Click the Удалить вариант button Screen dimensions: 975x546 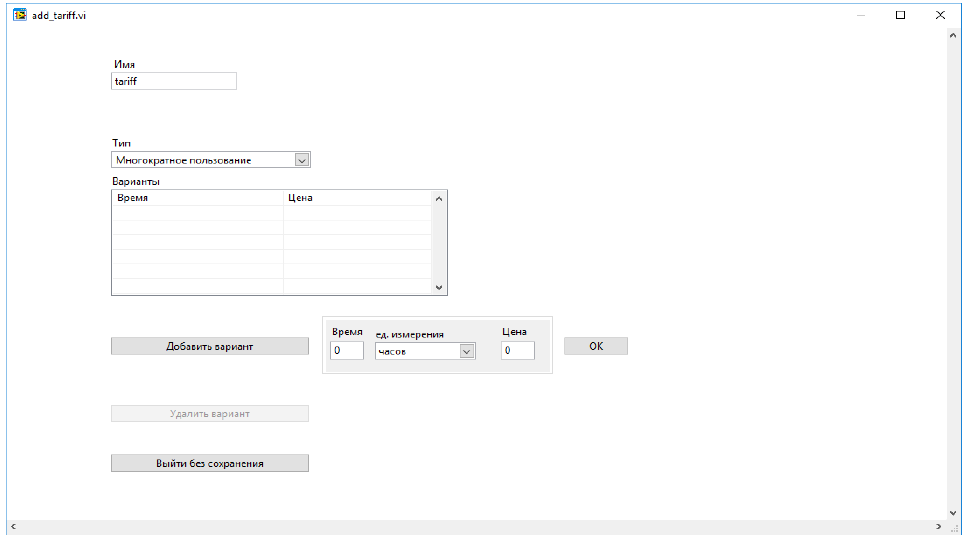pyautogui.click(x=209, y=413)
